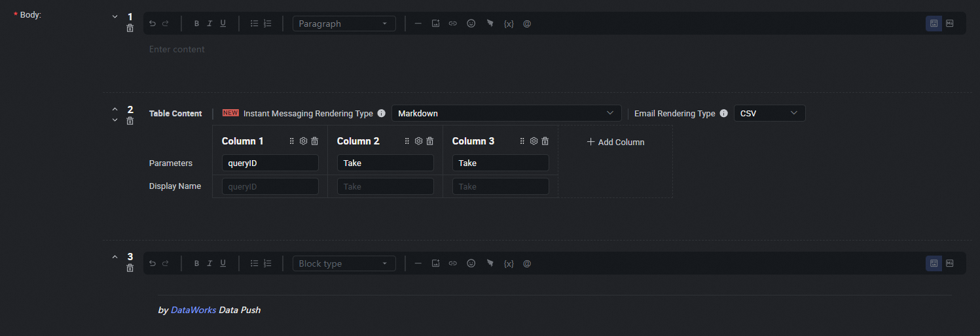The width and height of the screenshot is (980, 336).
Task: Delete Column 2
Action: click(429, 141)
